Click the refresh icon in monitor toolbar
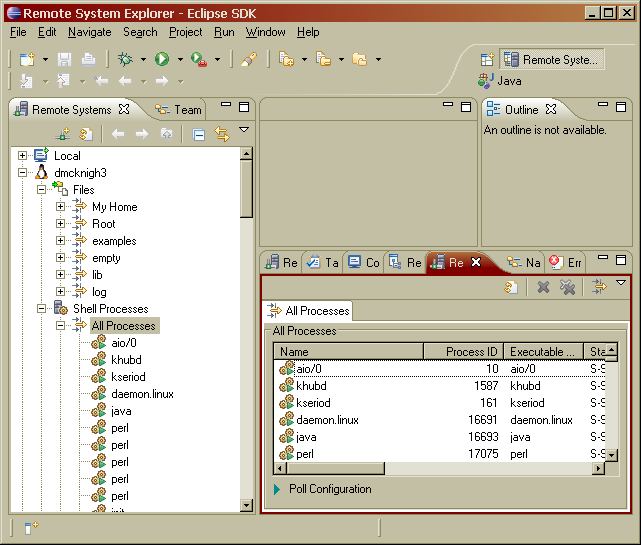The width and height of the screenshot is (641, 545). (x=511, y=287)
